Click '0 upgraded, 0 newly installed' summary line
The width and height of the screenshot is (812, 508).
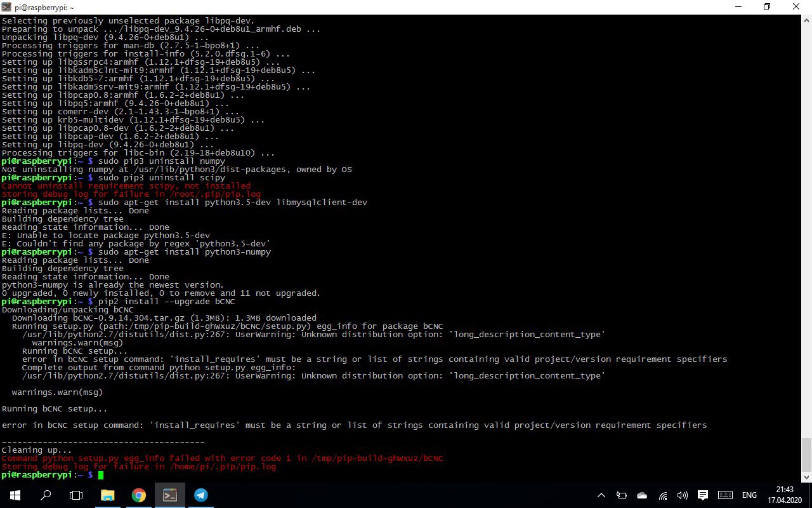coord(161,293)
